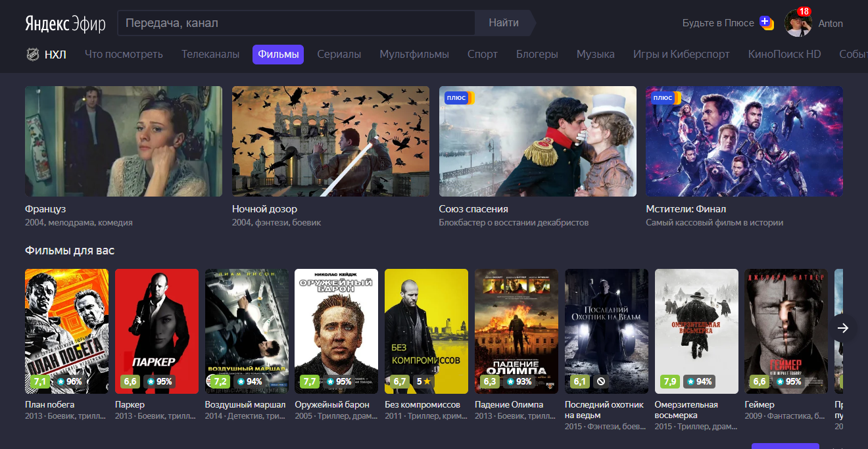The width and height of the screenshot is (868, 449).
Task: Click the НХЛ text label
Action: [x=55, y=55]
